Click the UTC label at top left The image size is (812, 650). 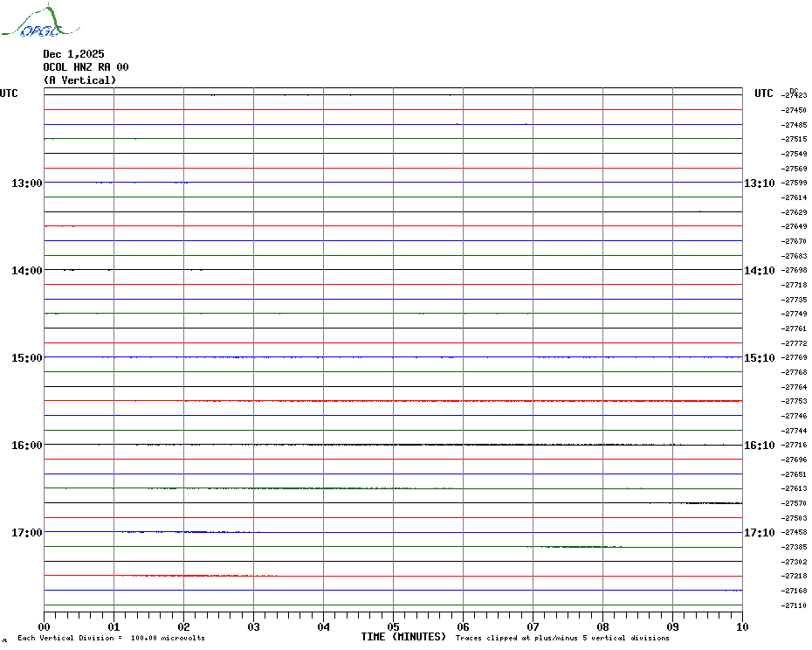pyautogui.click(x=9, y=93)
